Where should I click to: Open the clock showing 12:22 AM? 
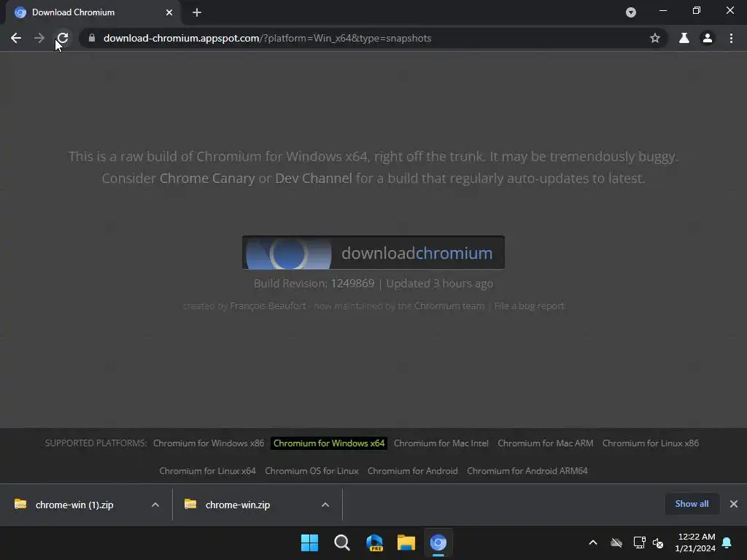[695, 542]
